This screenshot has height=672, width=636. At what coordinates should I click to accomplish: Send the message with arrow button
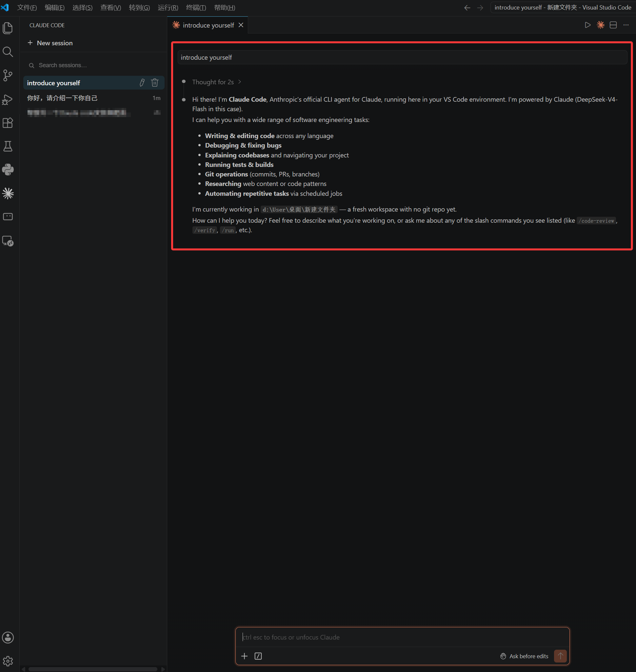pyautogui.click(x=560, y=656)
